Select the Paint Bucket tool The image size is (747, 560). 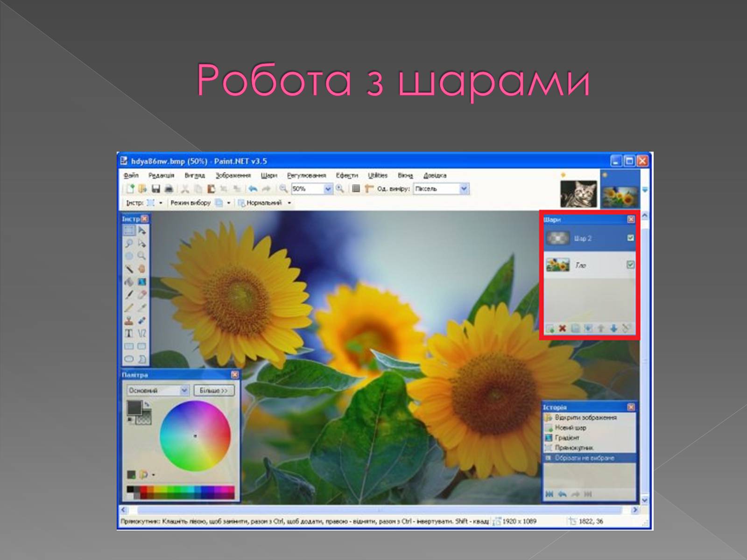(129, 282)
